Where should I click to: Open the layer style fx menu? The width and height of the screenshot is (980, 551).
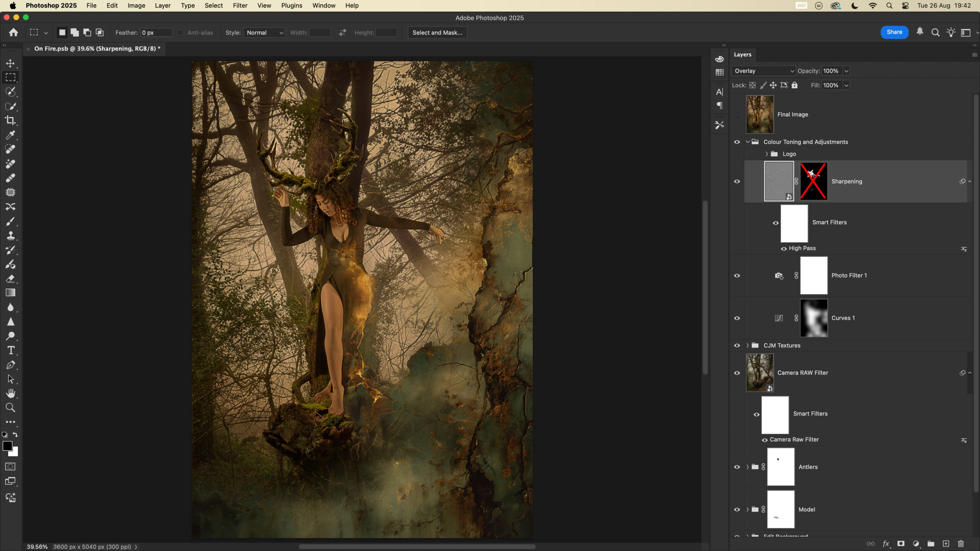886,544
